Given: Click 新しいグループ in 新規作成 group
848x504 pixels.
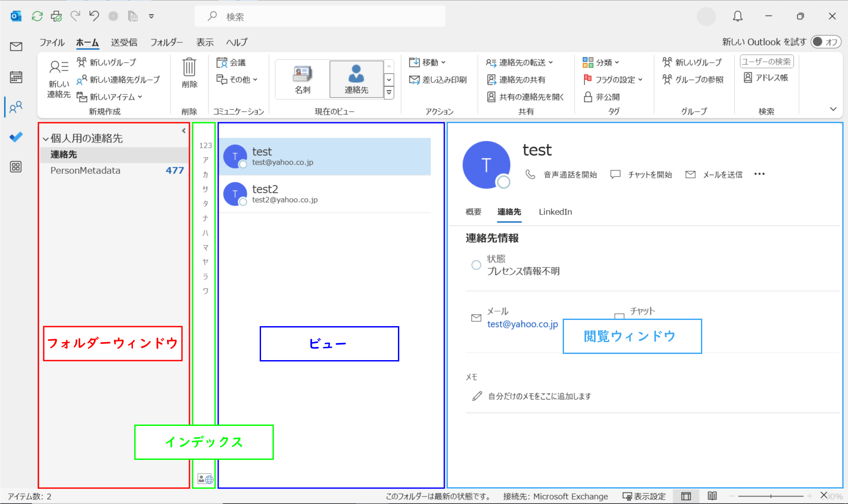Looking at the screenshot, I should (106, 62).
